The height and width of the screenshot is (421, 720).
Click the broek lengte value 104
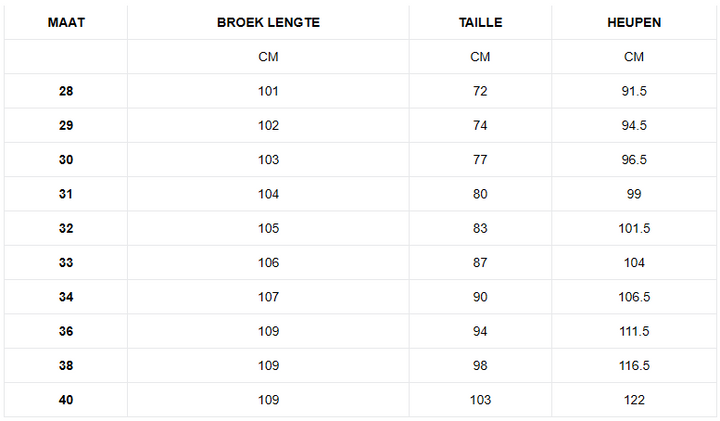coord(268,194)
